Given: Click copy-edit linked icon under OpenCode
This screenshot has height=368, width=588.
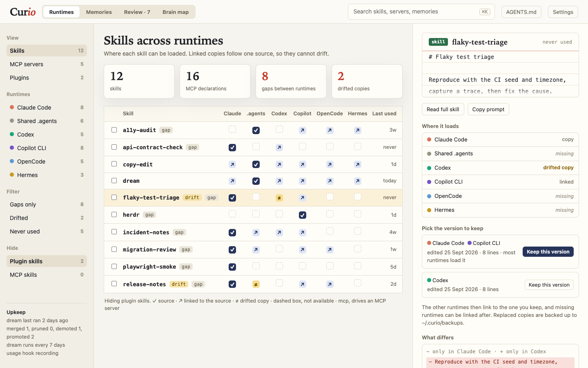Looking at the screenshot, I should click(330, 164).
